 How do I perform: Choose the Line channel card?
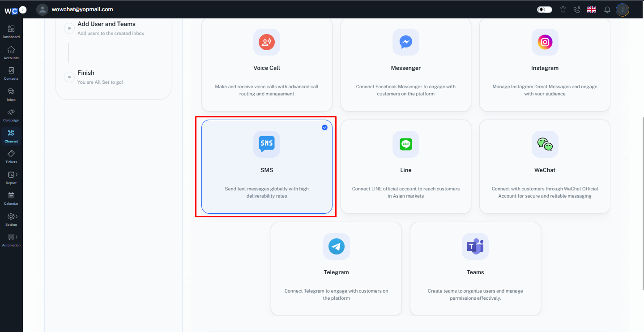click(406, 167)
